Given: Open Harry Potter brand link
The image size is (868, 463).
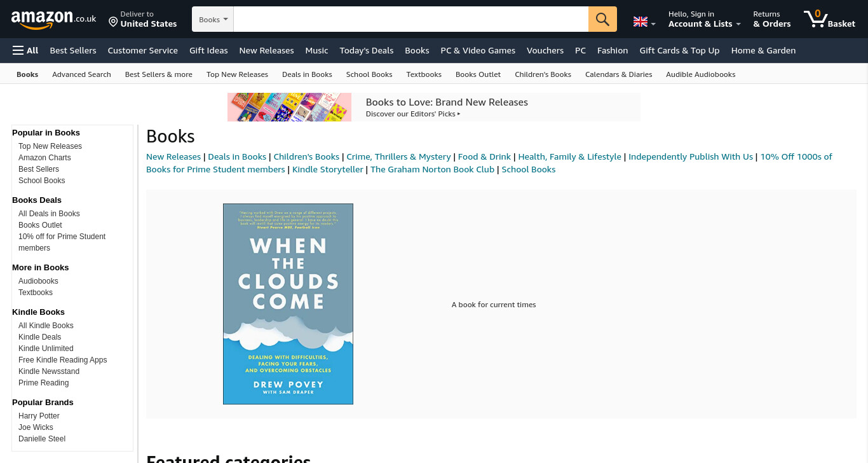Looking at the screenshot, I should coord(39,416).
